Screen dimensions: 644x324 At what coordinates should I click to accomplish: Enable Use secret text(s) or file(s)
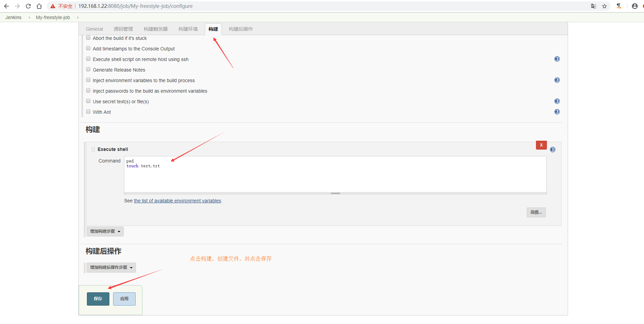(x=88, y=101)
